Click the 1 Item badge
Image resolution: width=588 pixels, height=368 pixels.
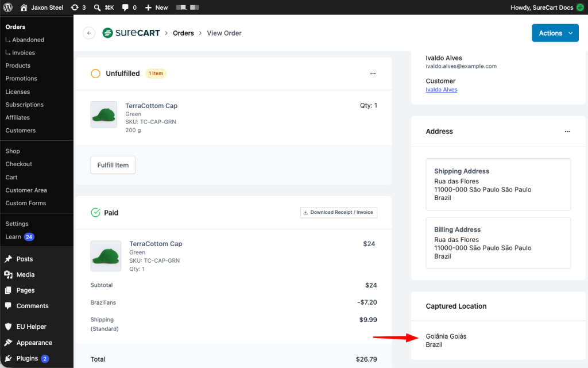[156, 74]
